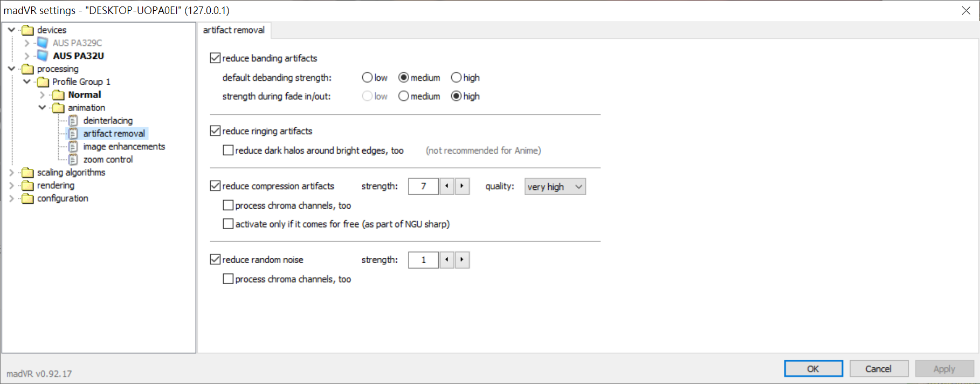Enable activate only if it comes for free

click(x=228, y=223)
